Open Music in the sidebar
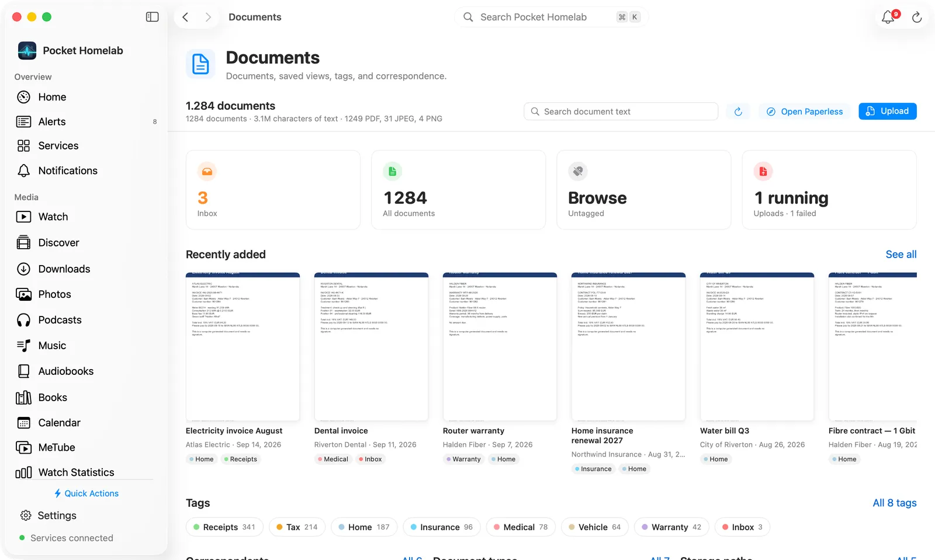Screen dimensions: 935x560 [x=86, y=346]
